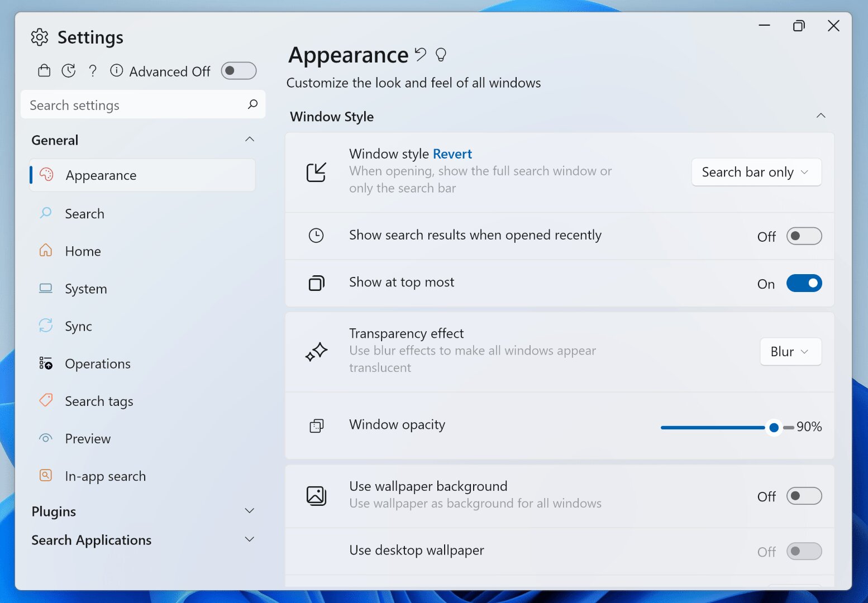This screenshot has height=603, width=868.
Task: Collapse the Window Style group chevron
Action: tap(821, 116)
